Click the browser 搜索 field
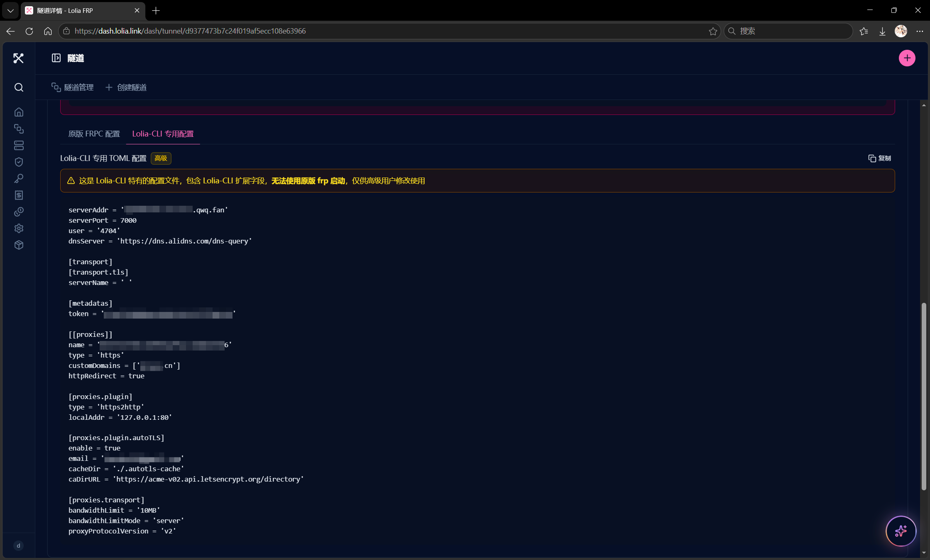 point(788,31)
